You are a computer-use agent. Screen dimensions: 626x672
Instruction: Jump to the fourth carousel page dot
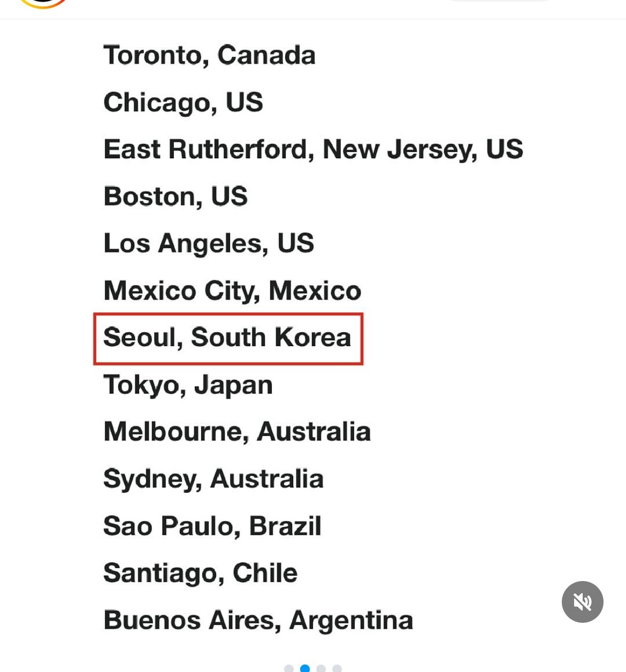click(337, 668)
